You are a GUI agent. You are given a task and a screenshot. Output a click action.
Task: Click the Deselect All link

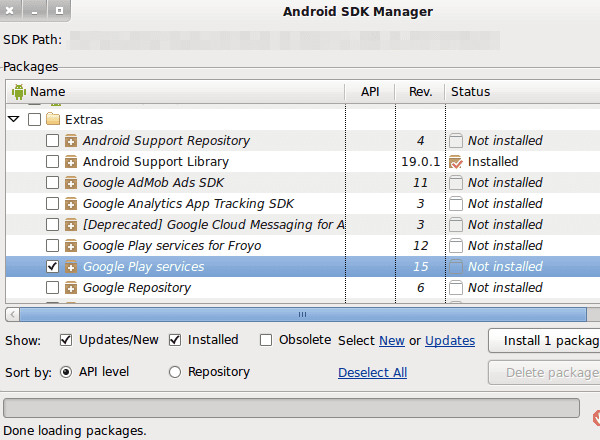click(372, 373)
